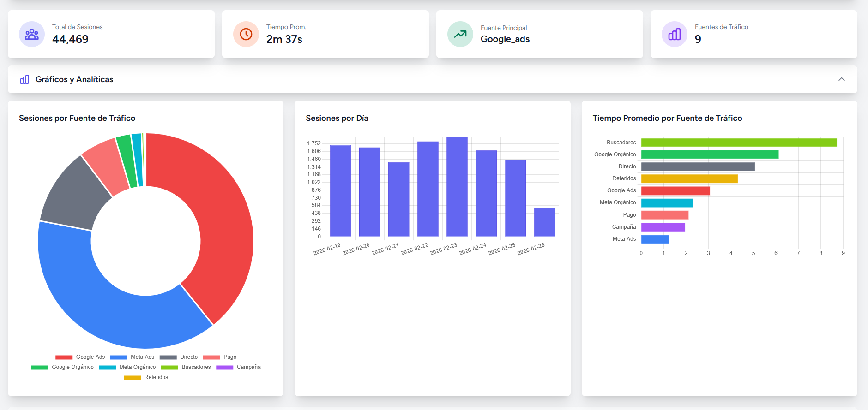Viewport: 868px width, 410px height.
Task: Click the gray Directo donut segment
Action: [74, 194]
